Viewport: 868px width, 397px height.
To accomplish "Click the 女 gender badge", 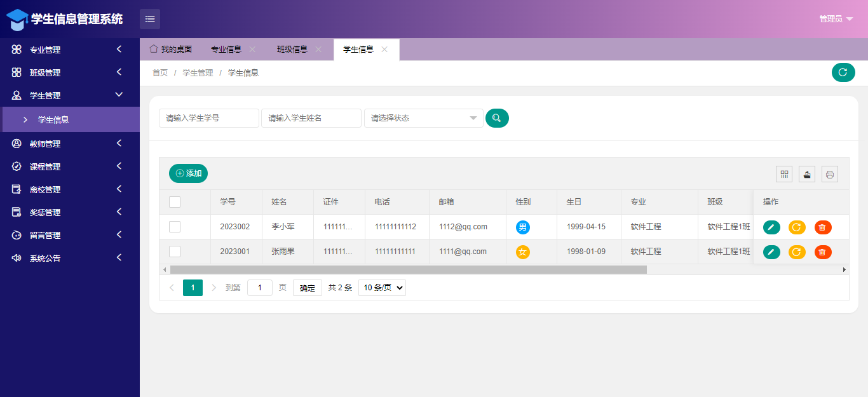I will pos(523,252).
